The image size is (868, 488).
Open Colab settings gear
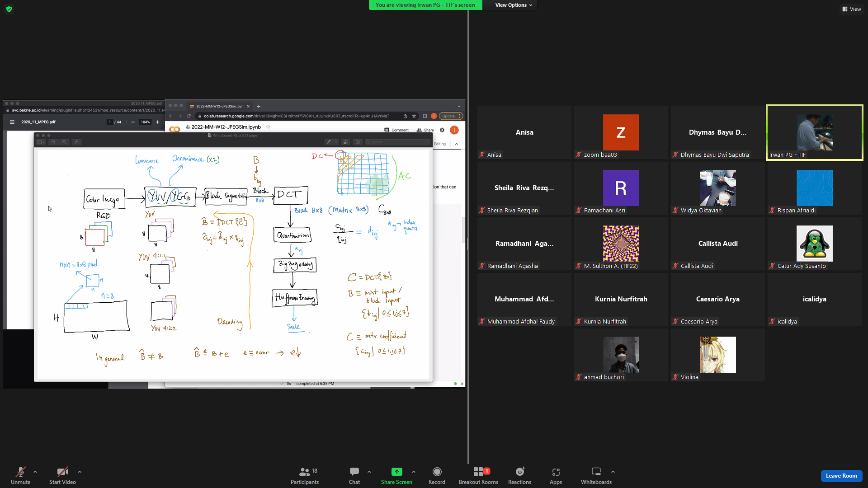point(442,130)
